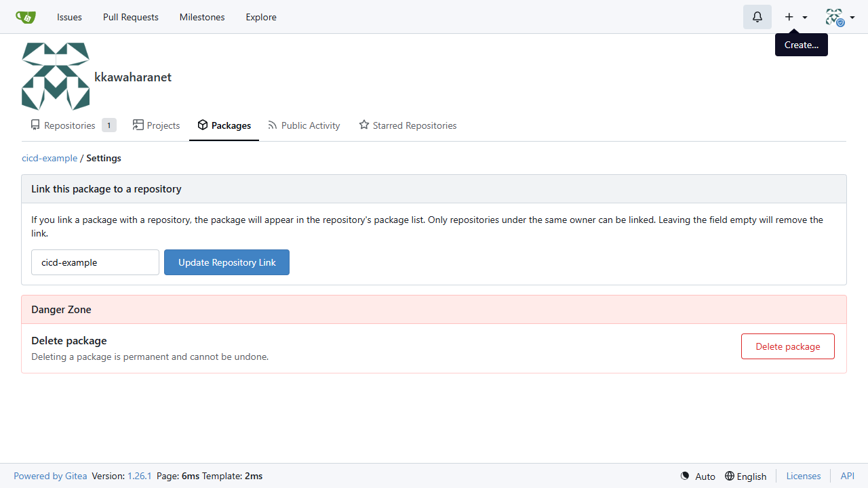Click the Starred Repositories star icon
The height and width of the screenshot is (488, 868).
tap(364, 125)
